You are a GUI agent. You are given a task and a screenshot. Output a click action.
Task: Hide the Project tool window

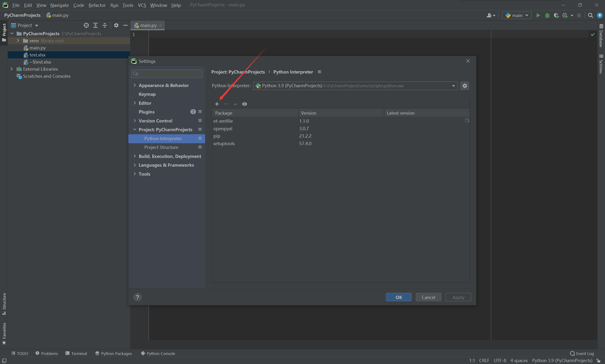click(x=125, y=25)
